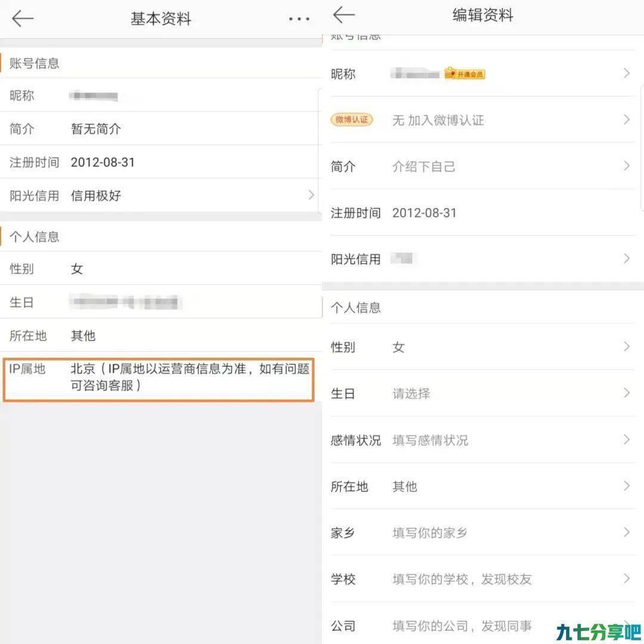Select 信用极好 credit value

95,196
